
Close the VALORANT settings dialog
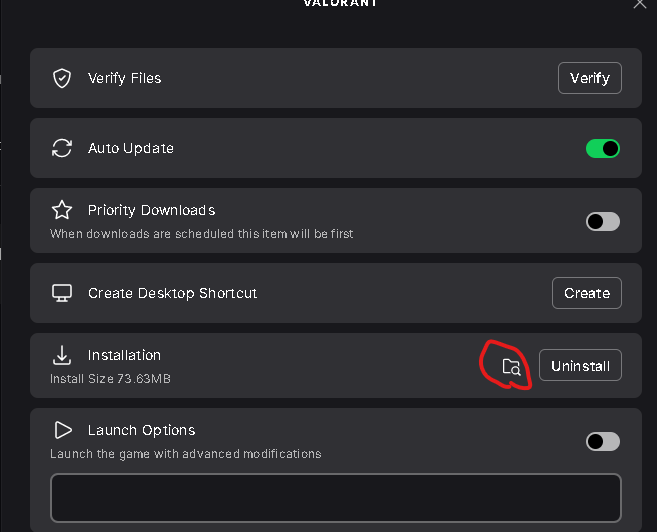click(x=640, y=3)
